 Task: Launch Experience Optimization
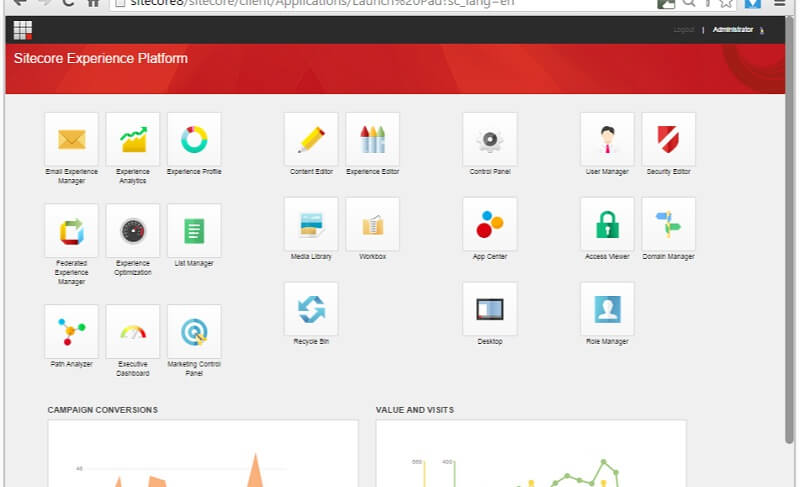pos(133,231)
